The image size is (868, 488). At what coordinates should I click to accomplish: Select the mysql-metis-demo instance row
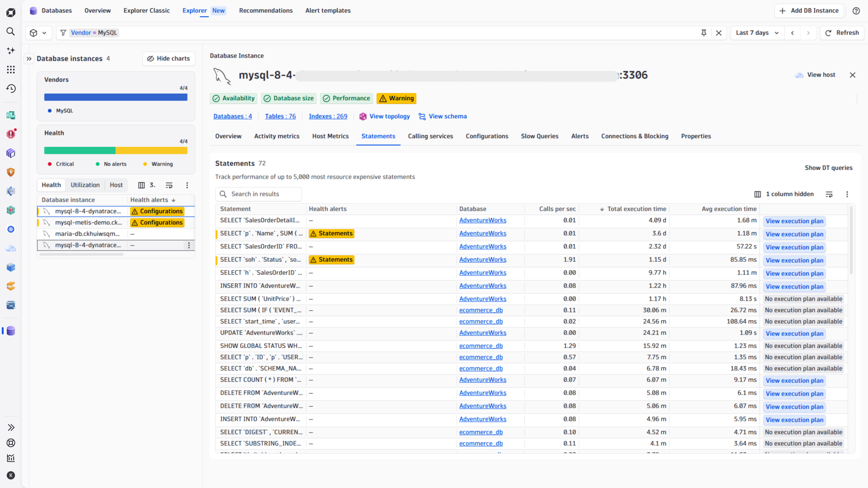pyautogui.click(x=116, y=223)
